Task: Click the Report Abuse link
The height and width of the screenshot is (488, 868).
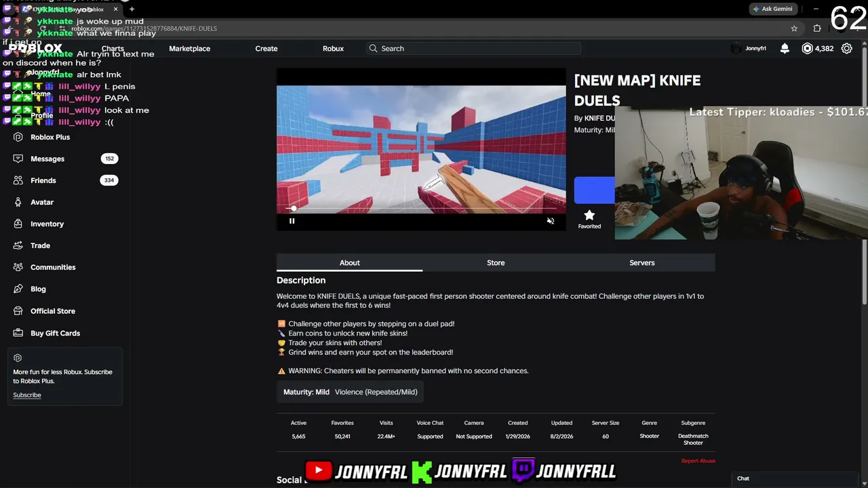Action: [698, 461]
